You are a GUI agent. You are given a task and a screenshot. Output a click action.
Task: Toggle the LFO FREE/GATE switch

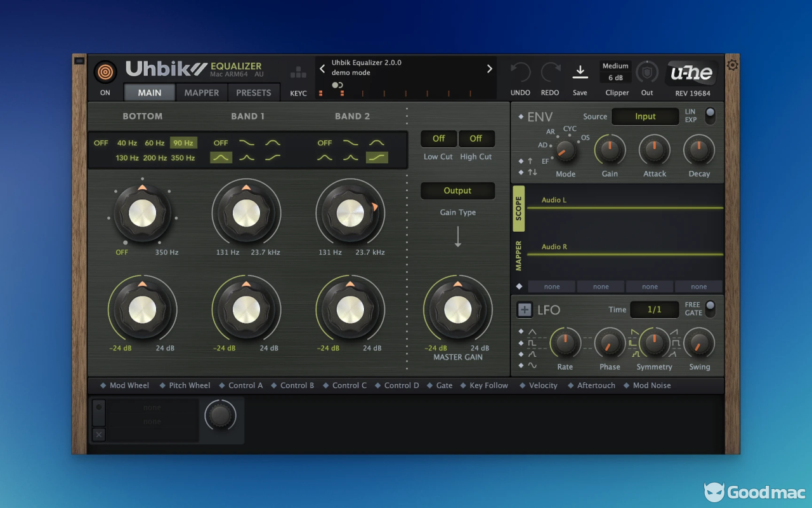tap(710, 309)
